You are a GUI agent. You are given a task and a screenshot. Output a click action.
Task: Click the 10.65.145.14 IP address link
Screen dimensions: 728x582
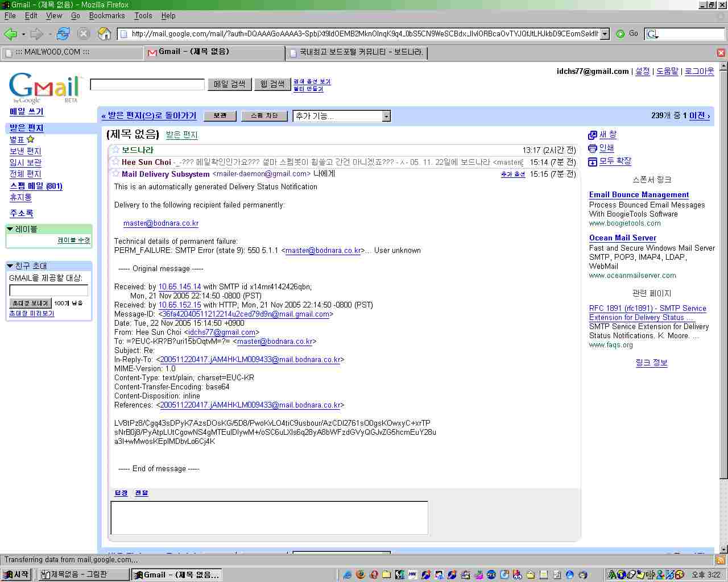180,287
